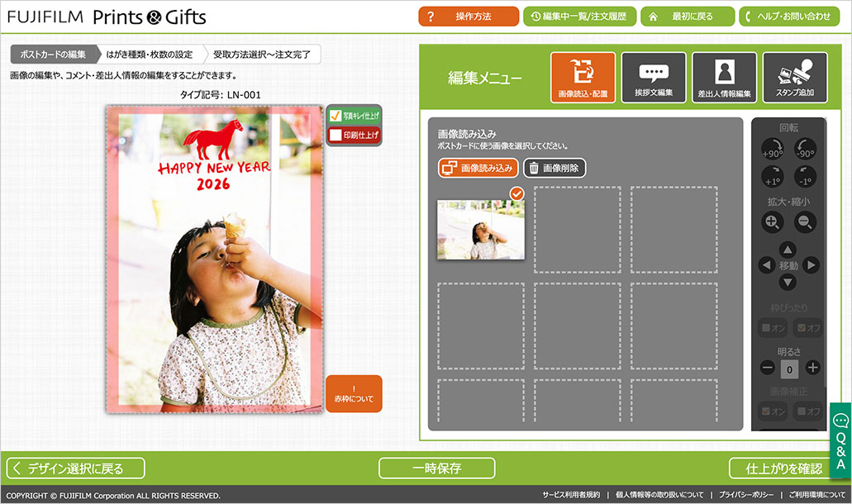Move image up with arrow button

788,250
